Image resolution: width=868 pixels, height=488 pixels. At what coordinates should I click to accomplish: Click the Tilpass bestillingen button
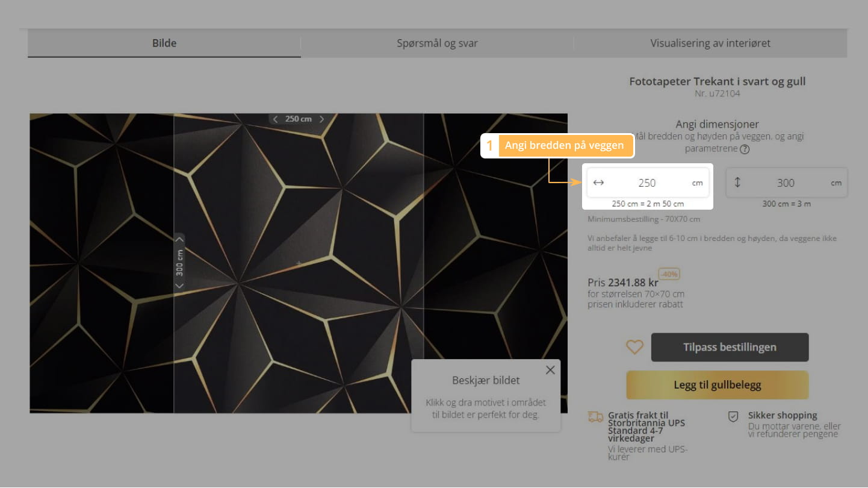pos(730,348)
